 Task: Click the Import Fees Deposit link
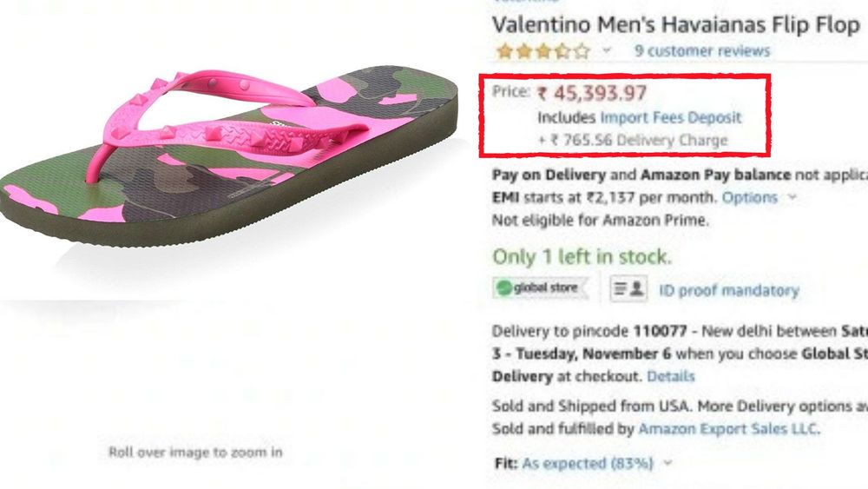[671, 116]
